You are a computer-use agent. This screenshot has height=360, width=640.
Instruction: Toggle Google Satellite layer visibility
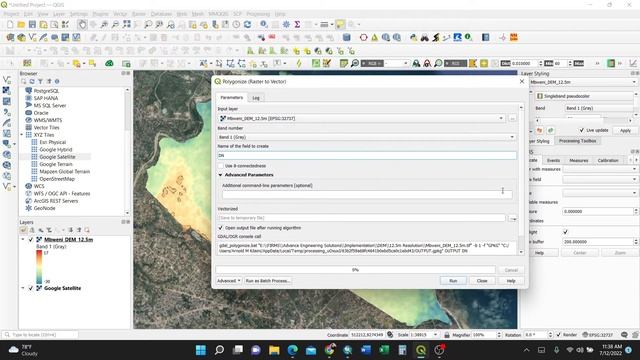click(x=31, y=288)
